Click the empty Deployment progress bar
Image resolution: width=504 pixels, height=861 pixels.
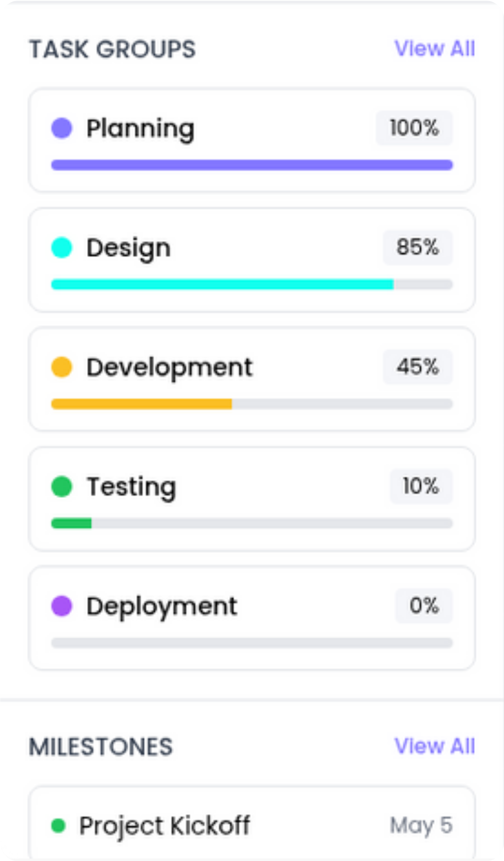pos(252,643)
